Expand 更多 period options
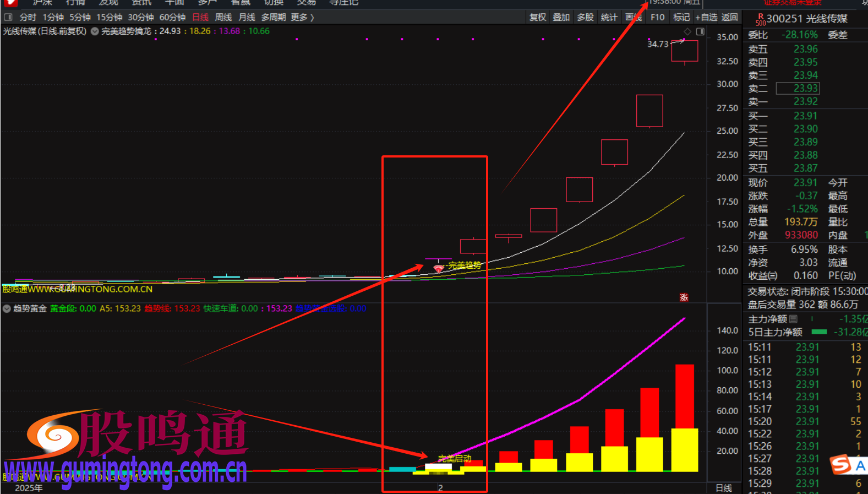868x494 pixels. (x=302, y=17)
